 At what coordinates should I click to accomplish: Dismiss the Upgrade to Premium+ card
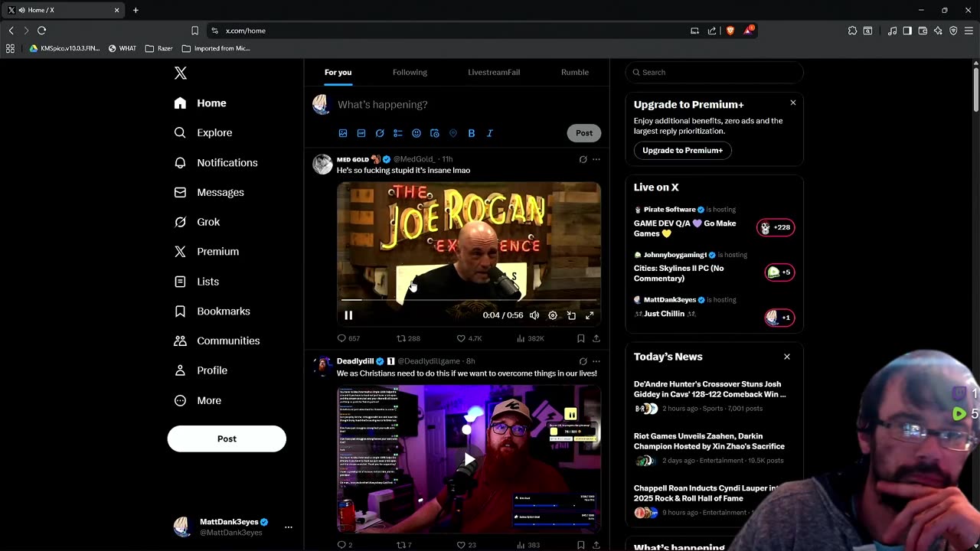pos(793,103)
